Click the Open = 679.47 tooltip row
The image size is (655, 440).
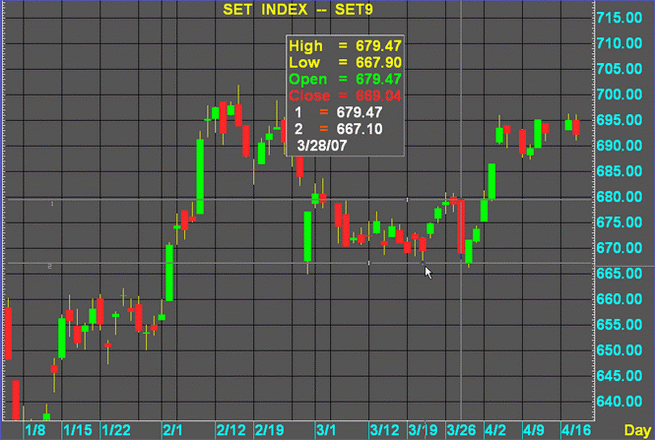coord(345,79)
